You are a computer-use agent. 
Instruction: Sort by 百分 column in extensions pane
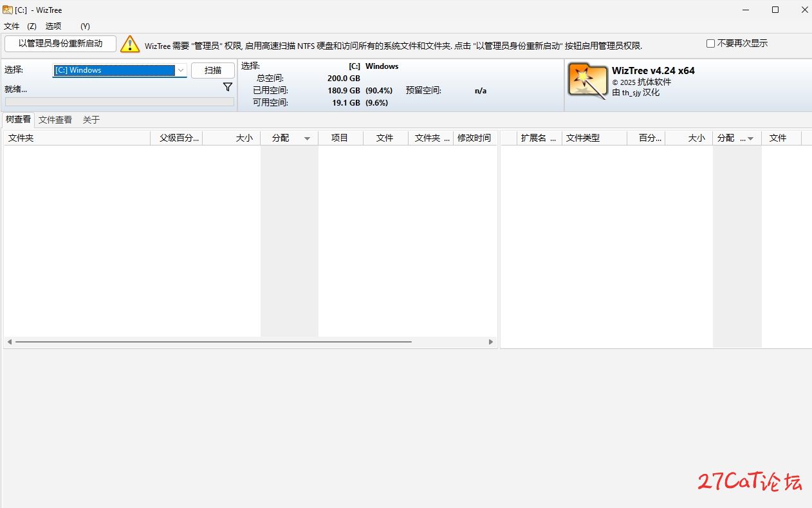[x=646, y=138]
